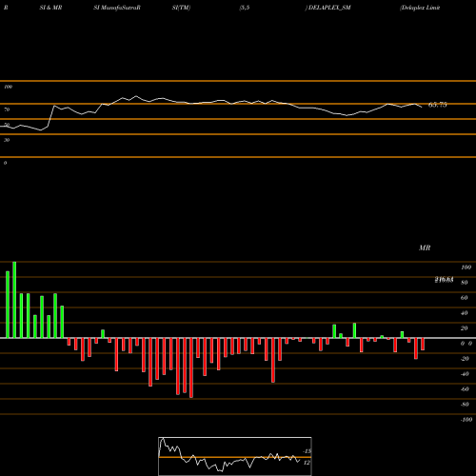476x476 pixels.
Task: Click the tallest green MR histogram bar
Action: pos(14,300)
